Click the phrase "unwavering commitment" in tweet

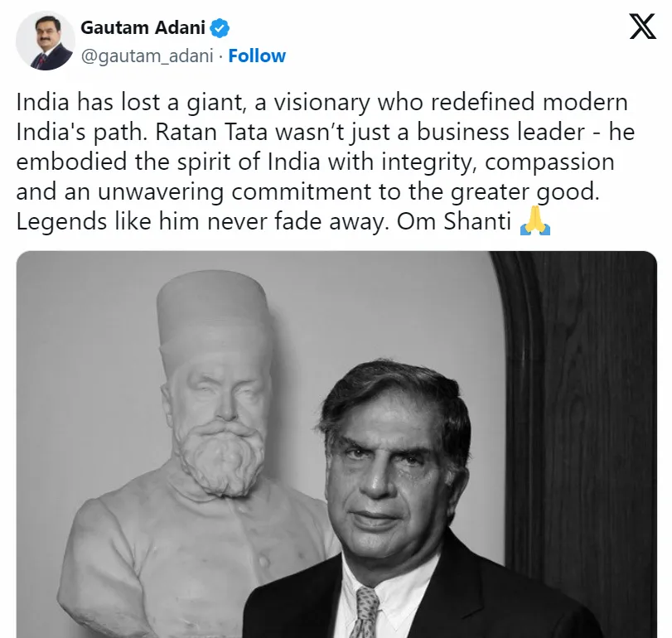(x=234, y=191)
